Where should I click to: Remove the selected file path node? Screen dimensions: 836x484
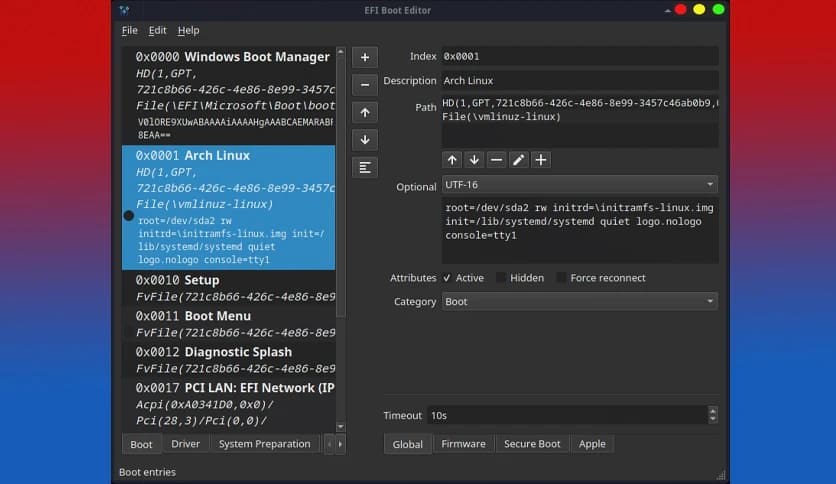[x=496, y=160]
